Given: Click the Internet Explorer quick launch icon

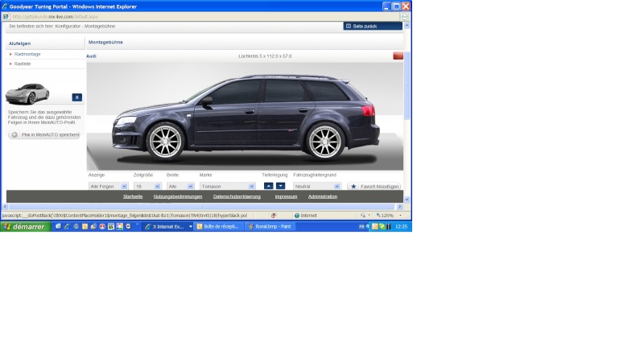Looking at the screenshot, I should [67, 227].
